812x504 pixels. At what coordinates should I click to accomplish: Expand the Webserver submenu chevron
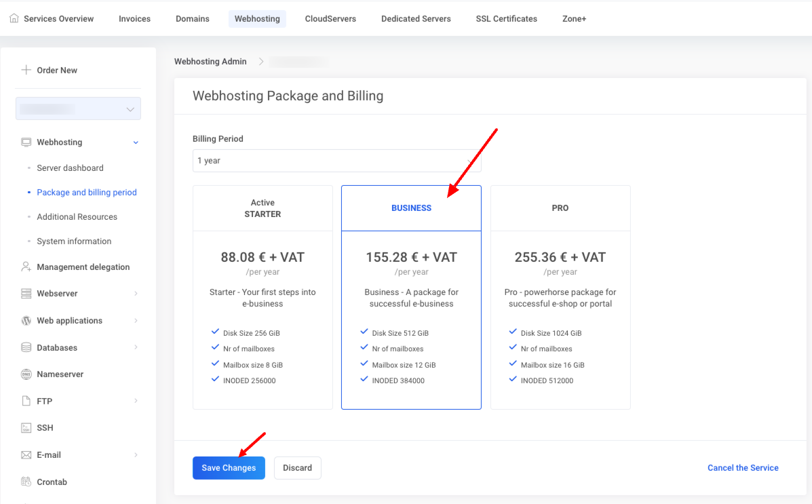coord(136,294)
